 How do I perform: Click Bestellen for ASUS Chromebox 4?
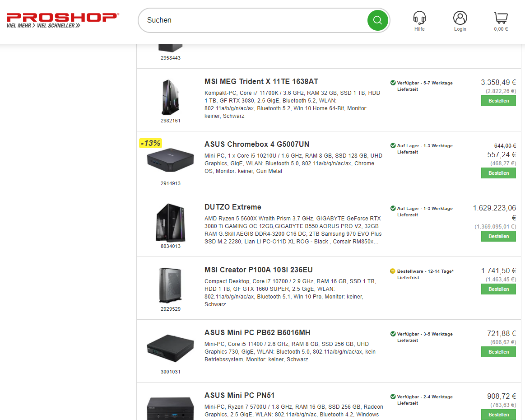coord(498,173)
